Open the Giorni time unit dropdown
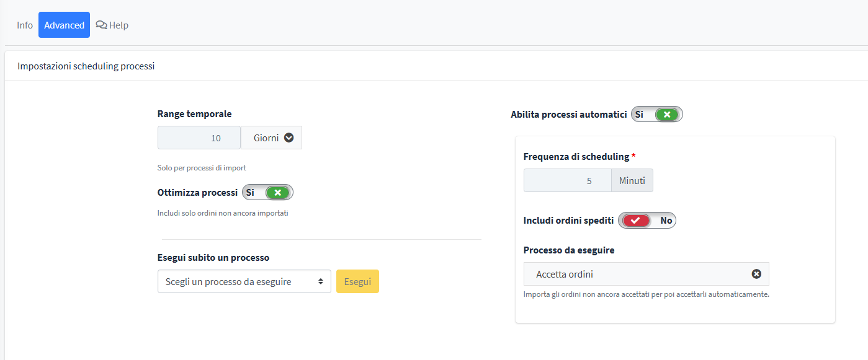 272,138
